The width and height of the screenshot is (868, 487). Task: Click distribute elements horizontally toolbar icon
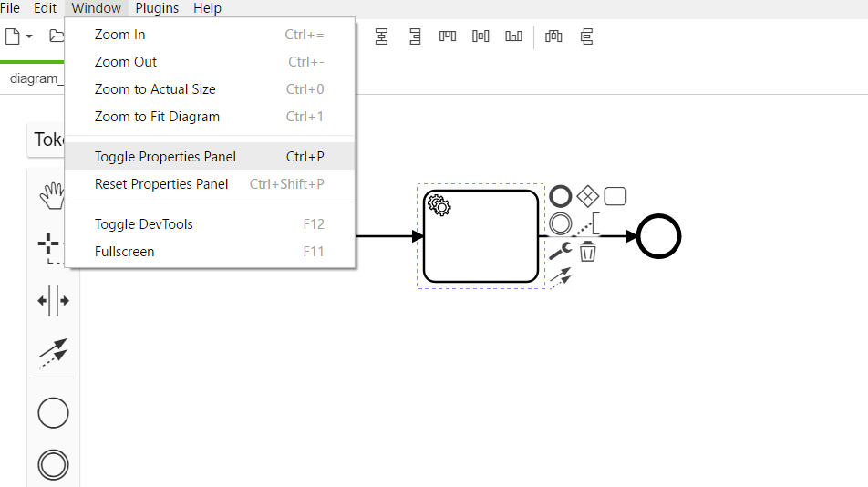point(553,36)
